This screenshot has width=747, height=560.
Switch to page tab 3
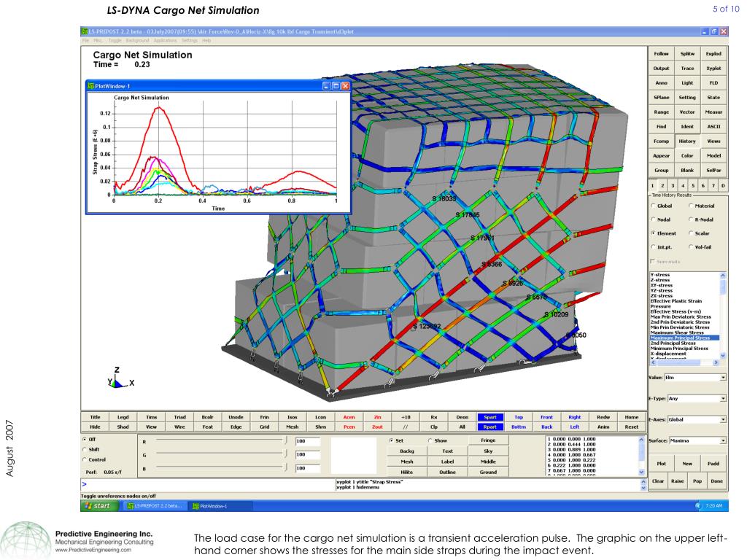coord(673,186)
